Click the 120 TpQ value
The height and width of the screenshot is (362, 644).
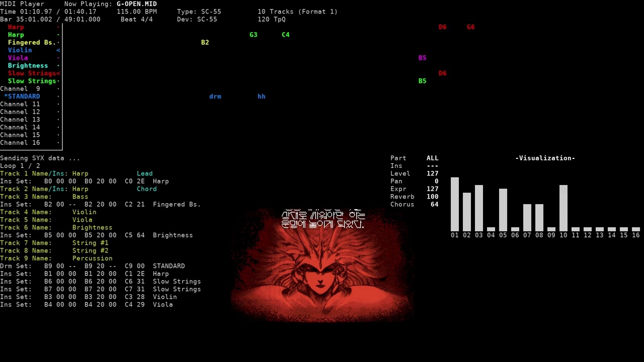(272, 19)
